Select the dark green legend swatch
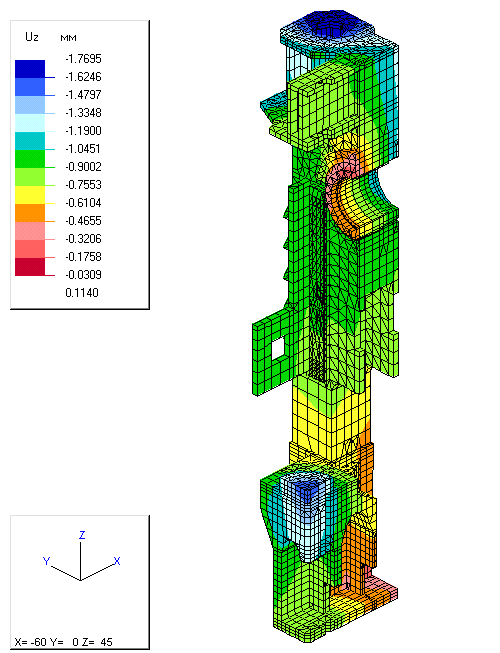This screenshot has width=500, height=653. tap(30, 159)
